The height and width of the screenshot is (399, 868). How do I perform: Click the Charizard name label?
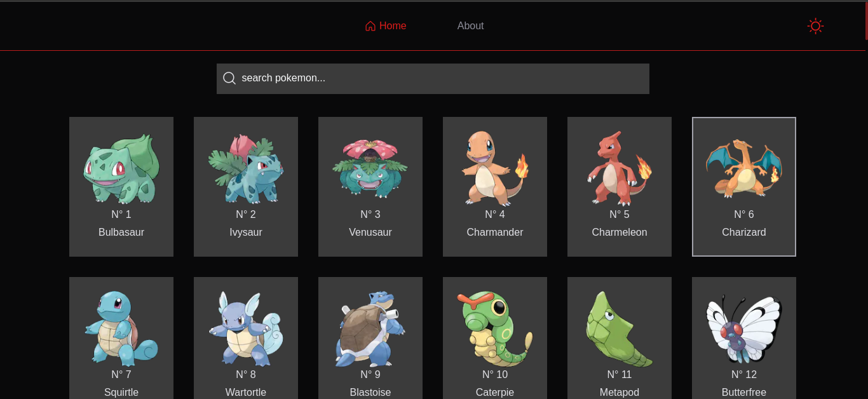[744, 233]
